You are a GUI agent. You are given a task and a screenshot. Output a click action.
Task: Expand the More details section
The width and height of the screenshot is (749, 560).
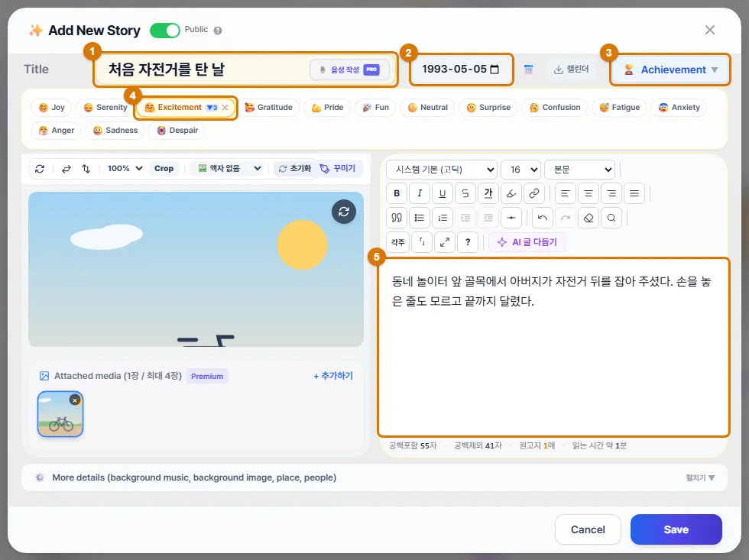click(x=374, y=477)
